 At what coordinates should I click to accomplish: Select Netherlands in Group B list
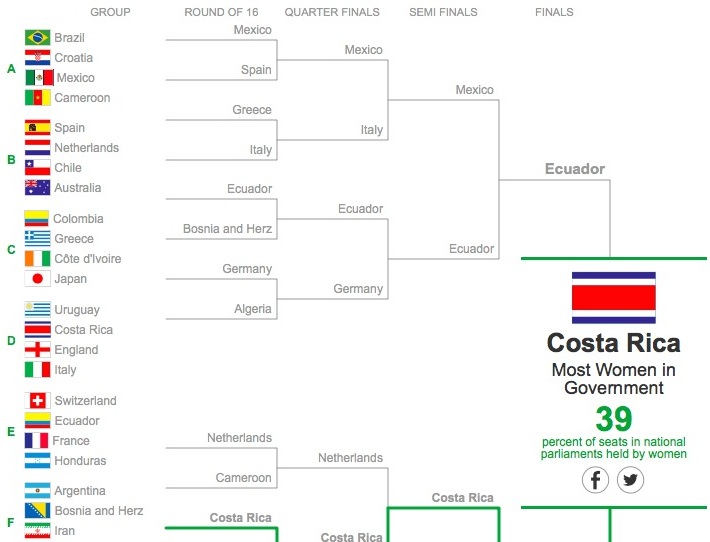[x=86, y=148]
